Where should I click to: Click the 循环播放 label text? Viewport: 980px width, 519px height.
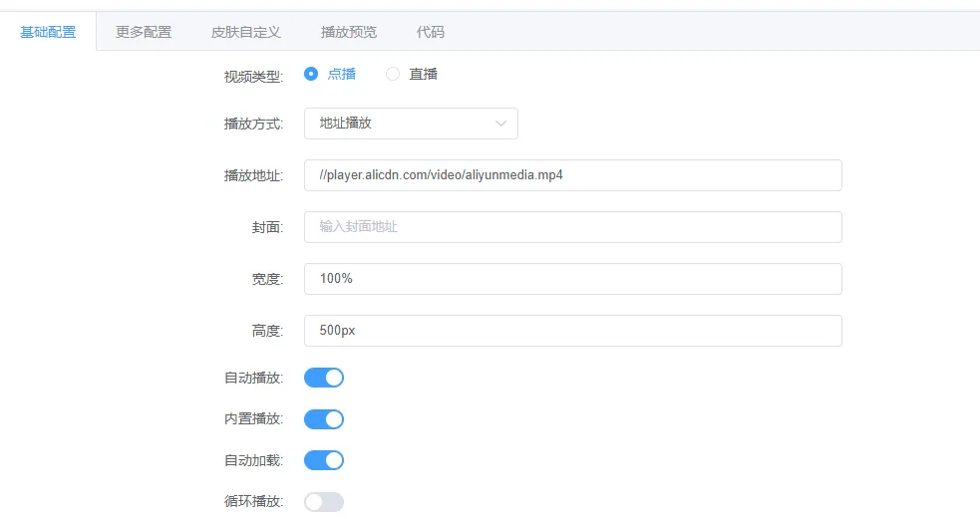(x=253, y=501)
